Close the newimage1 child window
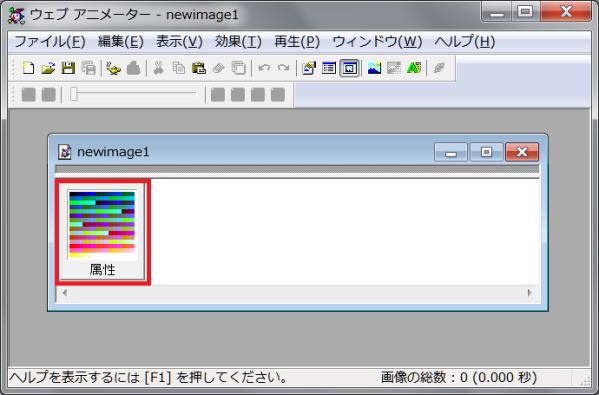Viewport: 599px width, 395px height. click(522, 152)
